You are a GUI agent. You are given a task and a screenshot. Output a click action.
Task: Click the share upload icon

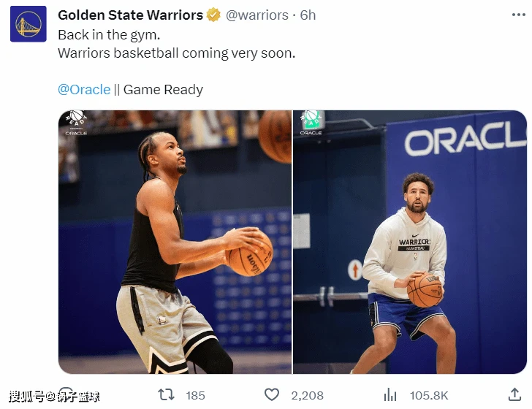pos(514,394)
